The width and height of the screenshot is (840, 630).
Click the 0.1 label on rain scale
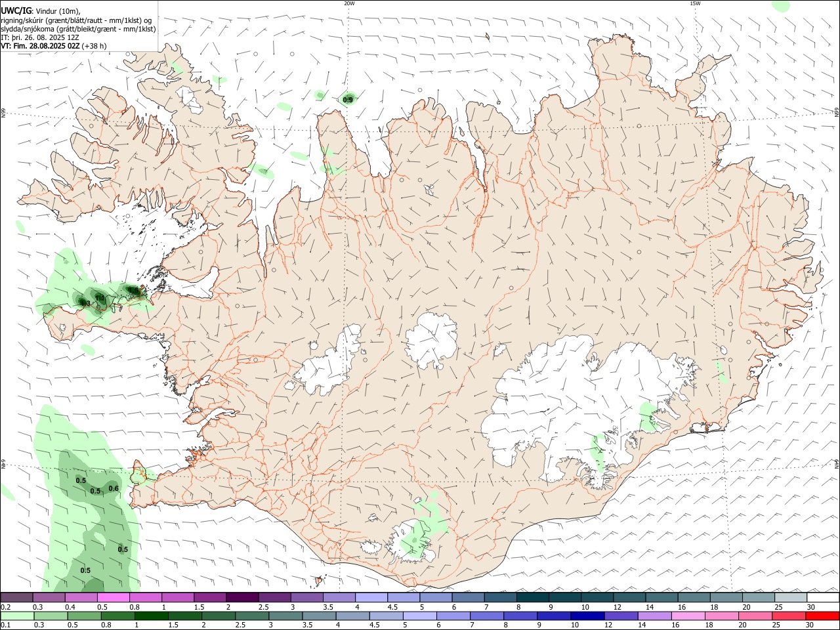pos(5,625)
